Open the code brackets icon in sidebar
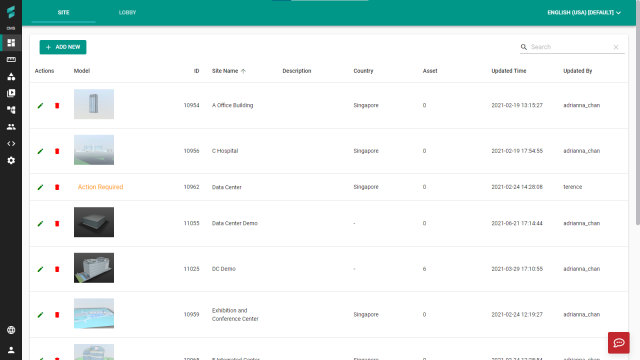 pos(11,144)
